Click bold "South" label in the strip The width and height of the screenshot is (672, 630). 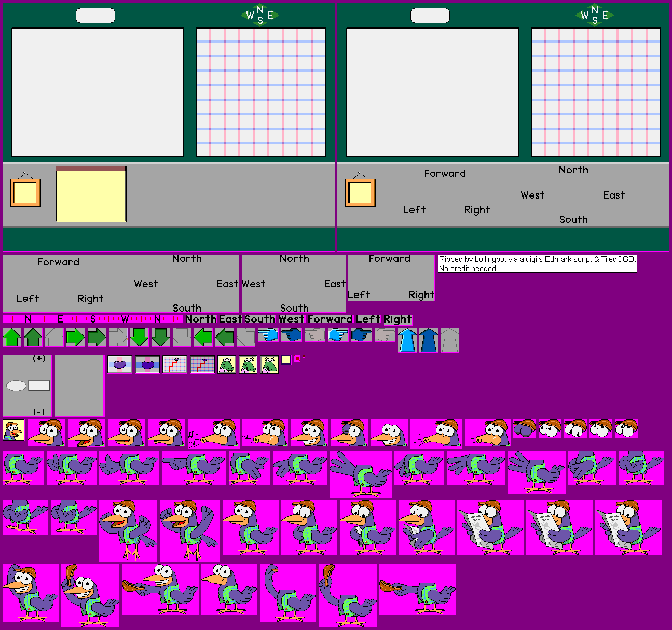[x=260, y=319]
